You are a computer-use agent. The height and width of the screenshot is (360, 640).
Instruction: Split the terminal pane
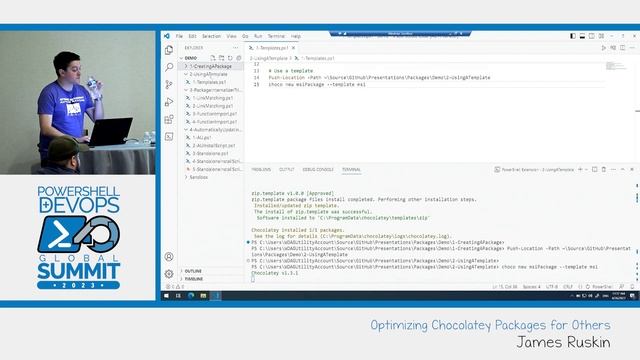595,169
